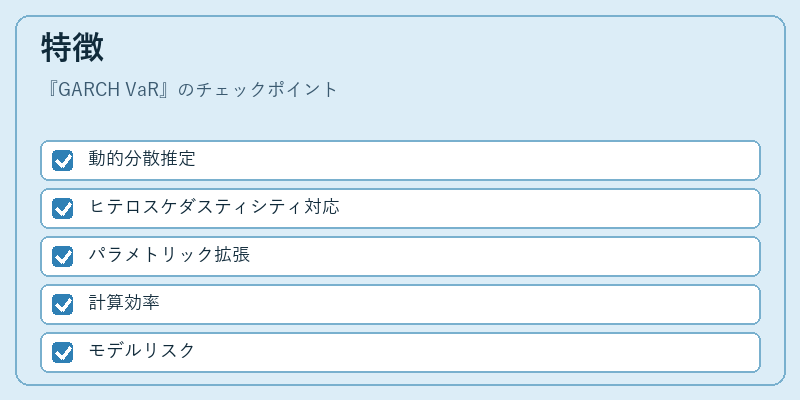The image size is (800, 400).
Task: Disable the モデルリスク checkbox
Action: click(63, 353)
